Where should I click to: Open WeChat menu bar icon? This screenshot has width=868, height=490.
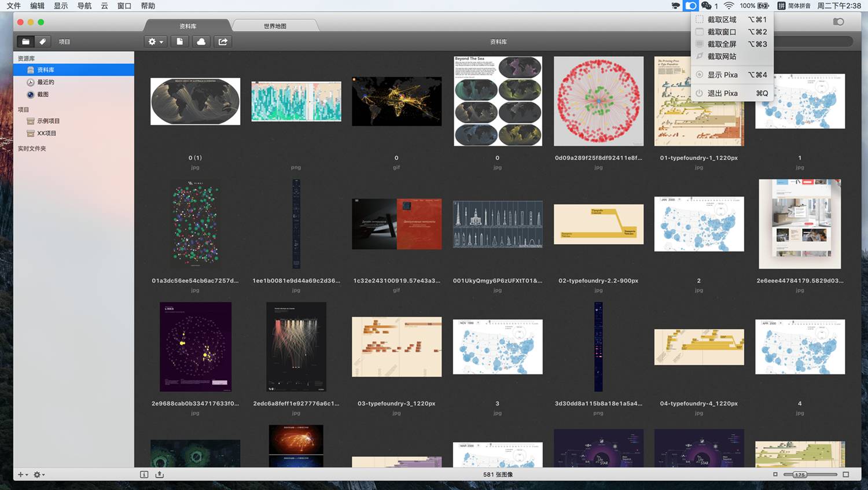707,6
